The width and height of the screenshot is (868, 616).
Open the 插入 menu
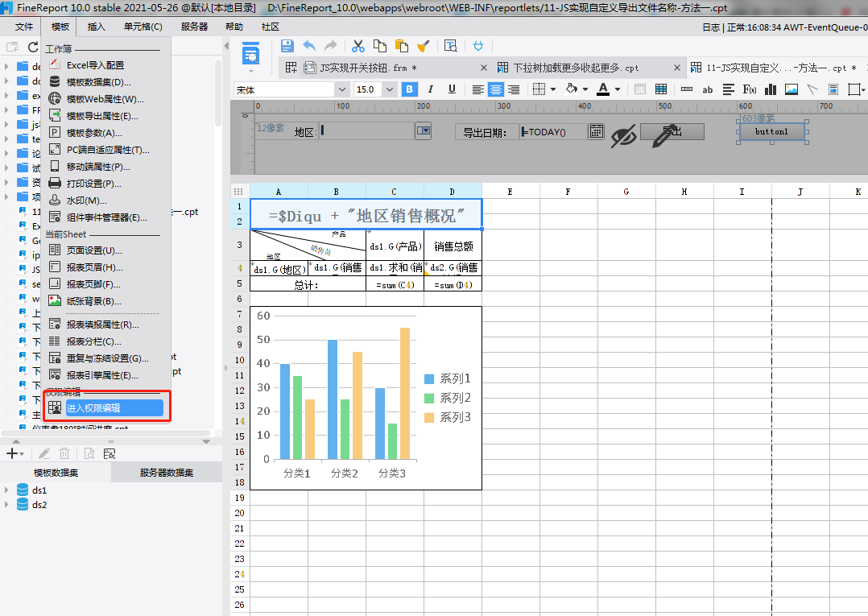pos(96,27)
